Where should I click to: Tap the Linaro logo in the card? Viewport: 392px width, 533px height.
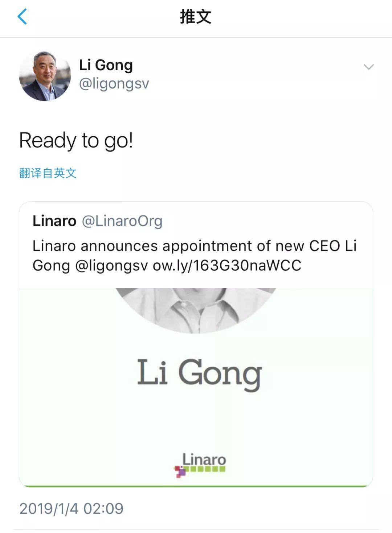pyautogui.click(x=200, y=465)
